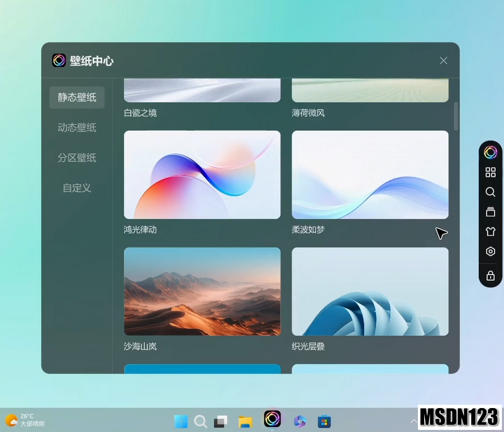Choose the 薄荷微风 wallpaper thumbnail

pyautogui.click(x=370, y=90)
